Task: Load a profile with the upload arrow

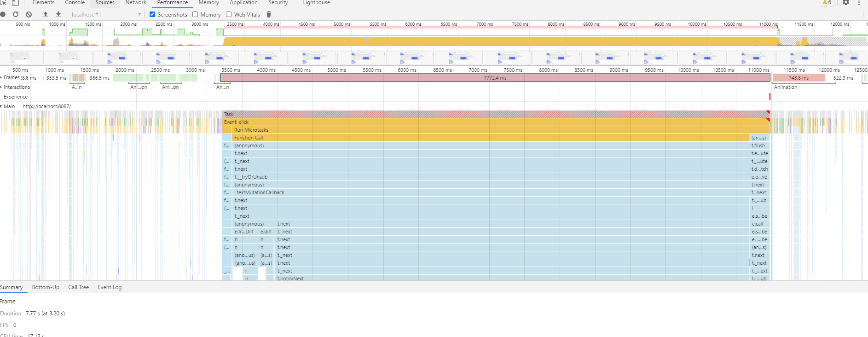Action: 46,14
